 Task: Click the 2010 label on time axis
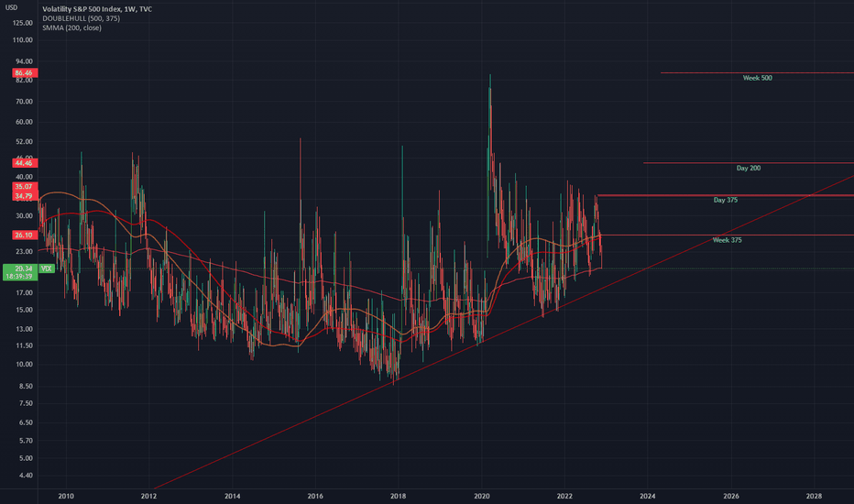[x=66, y=496]
